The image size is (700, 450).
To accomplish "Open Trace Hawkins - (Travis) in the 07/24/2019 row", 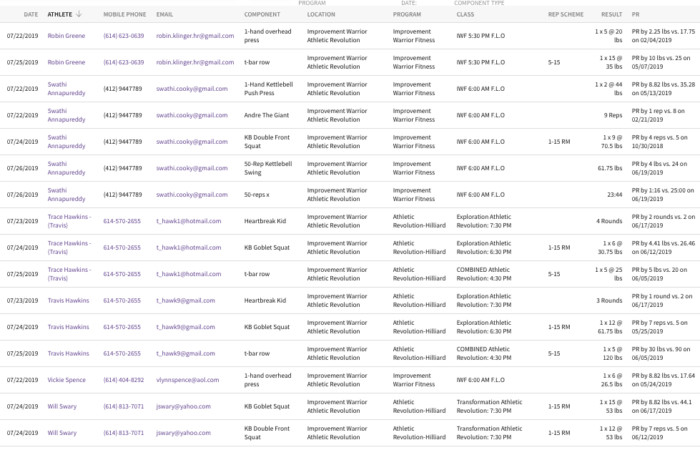I will (x=69, y=247).
